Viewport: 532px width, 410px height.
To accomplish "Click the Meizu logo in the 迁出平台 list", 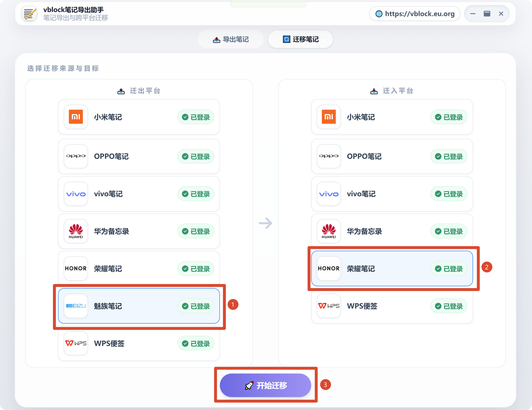I will [x=76, y=306].
